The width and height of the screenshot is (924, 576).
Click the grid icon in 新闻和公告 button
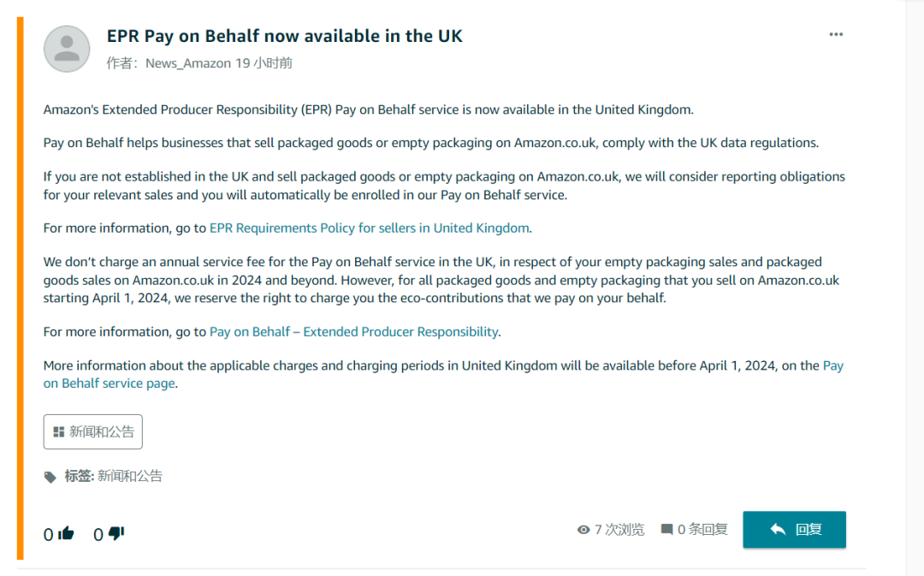tap(59, 432)
